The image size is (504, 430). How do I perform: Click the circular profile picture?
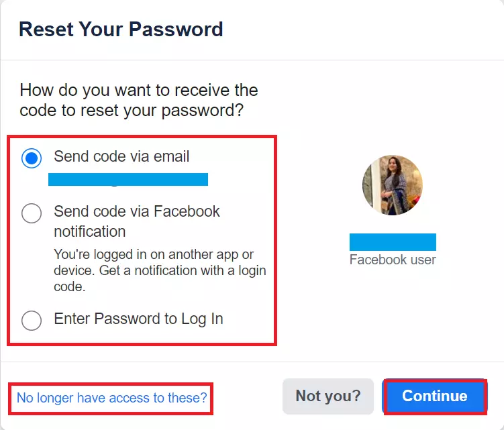(393, 185)
